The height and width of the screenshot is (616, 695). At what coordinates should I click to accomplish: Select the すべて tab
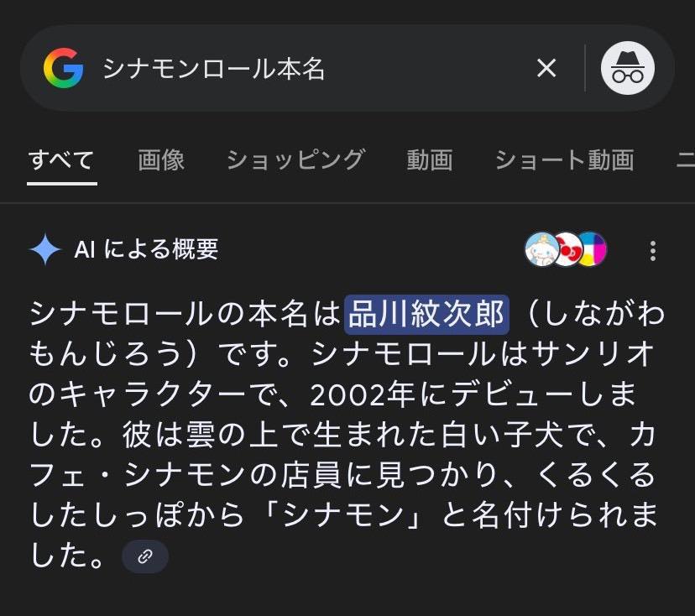point(61,159)
